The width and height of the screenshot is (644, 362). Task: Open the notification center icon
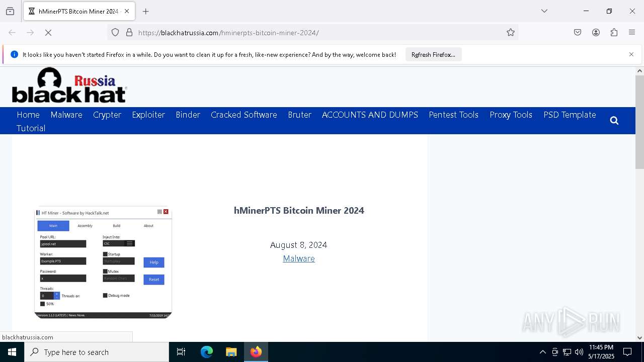pyautogui.click(x=628, y=352)
